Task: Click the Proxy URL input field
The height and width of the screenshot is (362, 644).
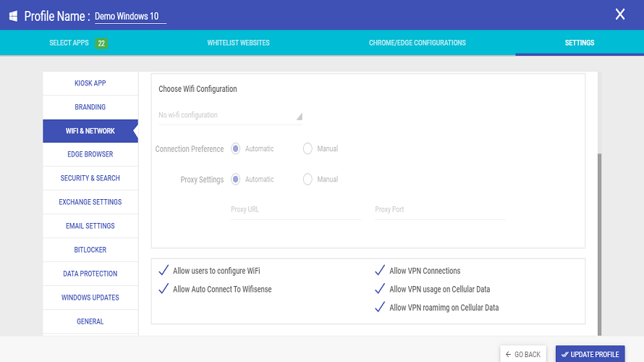Action: click(295, 210)
